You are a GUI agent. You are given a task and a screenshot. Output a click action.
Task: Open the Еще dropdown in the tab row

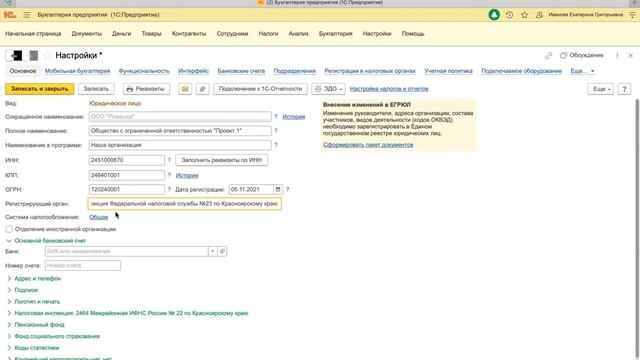582,71
